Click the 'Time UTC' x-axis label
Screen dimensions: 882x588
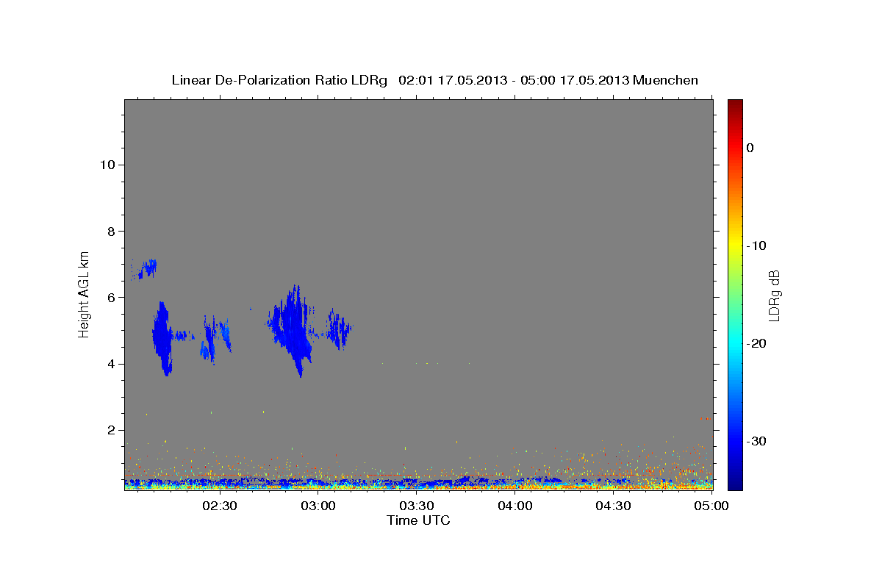418,520
